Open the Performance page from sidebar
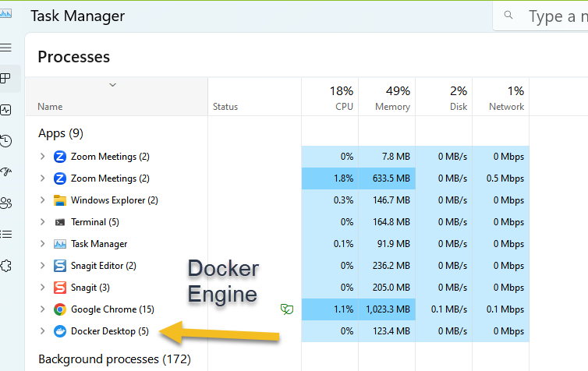588x371 pixels. pyautogui.click(x=6, y=110)
